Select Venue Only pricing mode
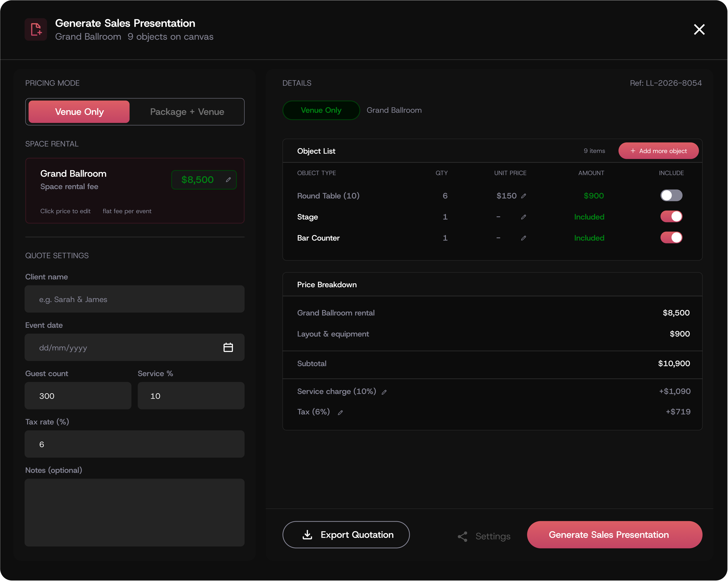Screen dimensions: 728x581 tap(79, 112)
